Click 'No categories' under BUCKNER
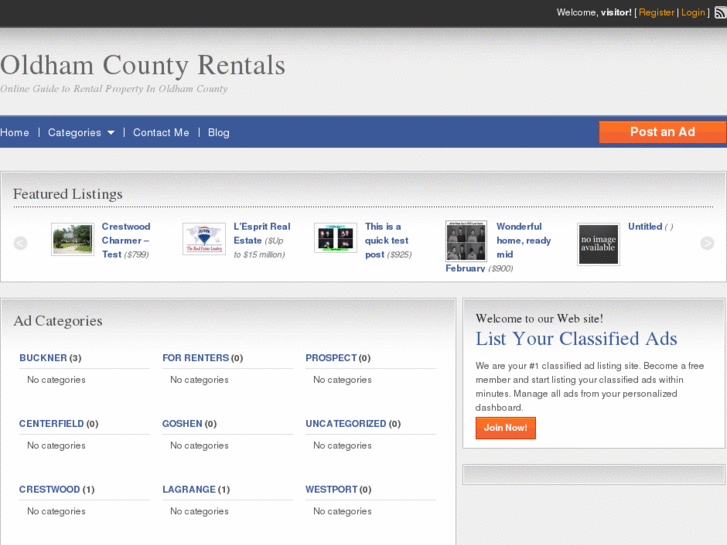The width and height of the screenshot is (727, 545). click(56, 380)
